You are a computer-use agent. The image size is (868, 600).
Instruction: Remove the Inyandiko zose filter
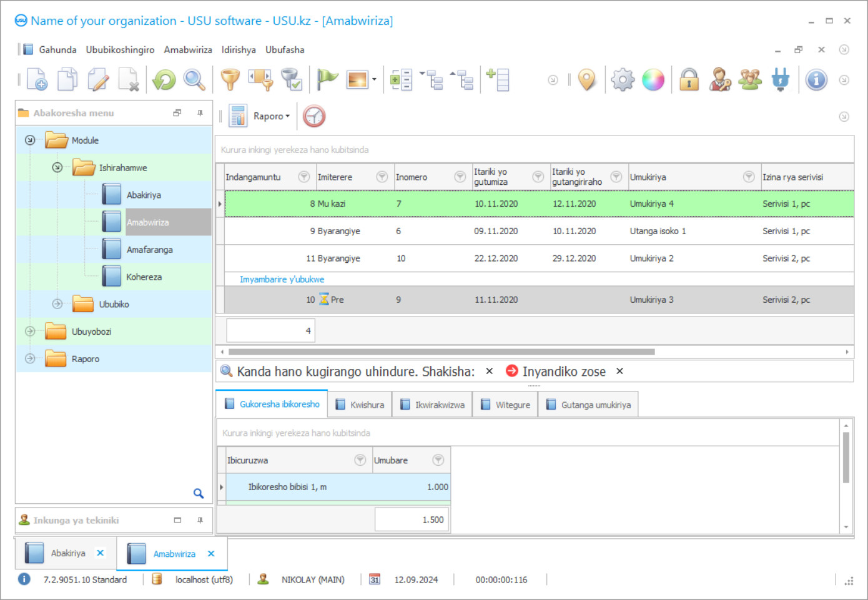(x=619, y=371)
